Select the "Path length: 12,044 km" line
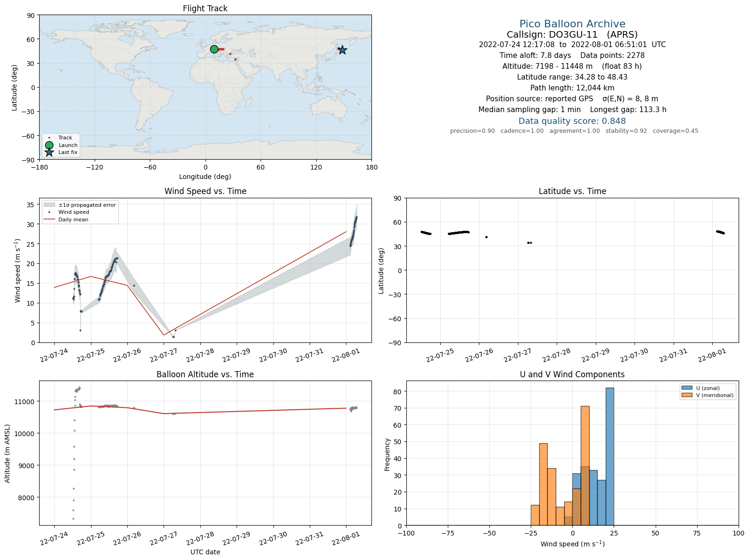Image resolution: width=749 pixels, height=560 pixels. [x=572, y=88]
